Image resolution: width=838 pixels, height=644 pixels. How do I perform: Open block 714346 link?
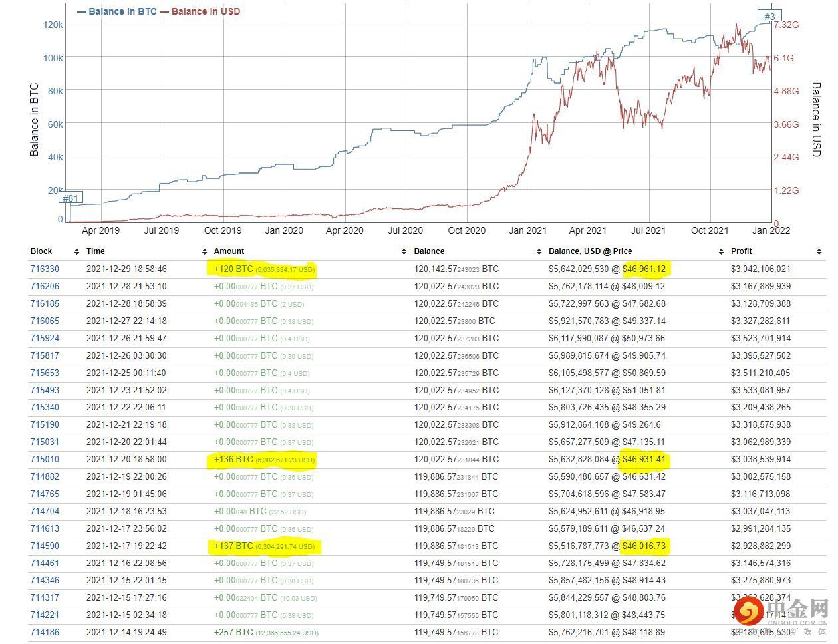coord(45,581)
